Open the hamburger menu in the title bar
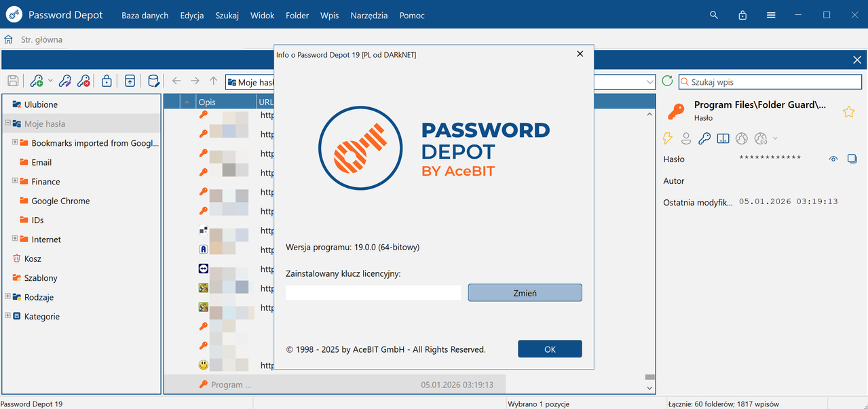 click(771, 15)
